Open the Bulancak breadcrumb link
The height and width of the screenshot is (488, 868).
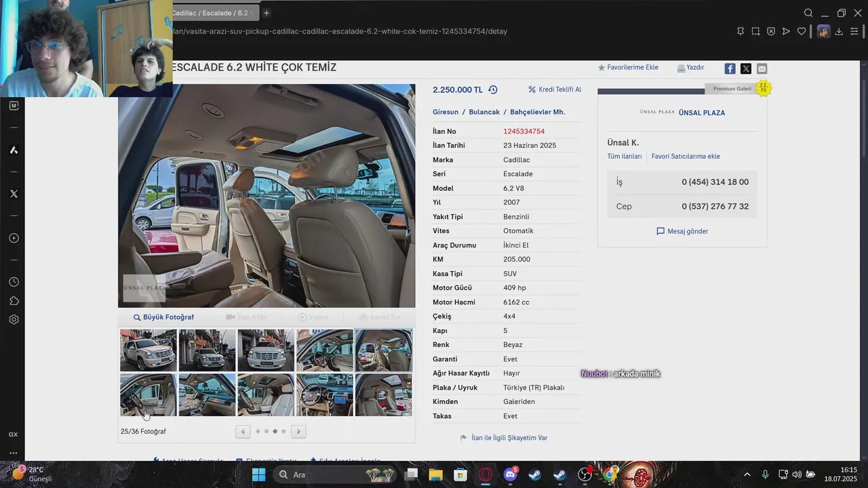484,112
